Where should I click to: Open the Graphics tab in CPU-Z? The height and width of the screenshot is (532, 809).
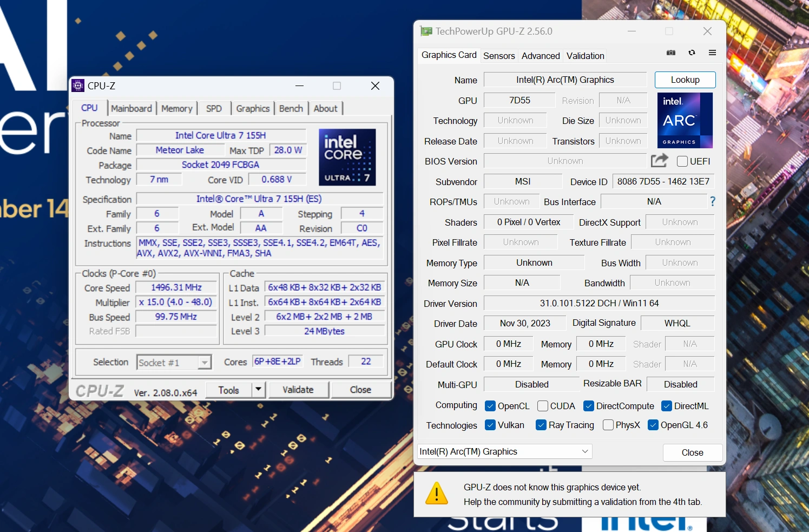(x=253, y=108)
